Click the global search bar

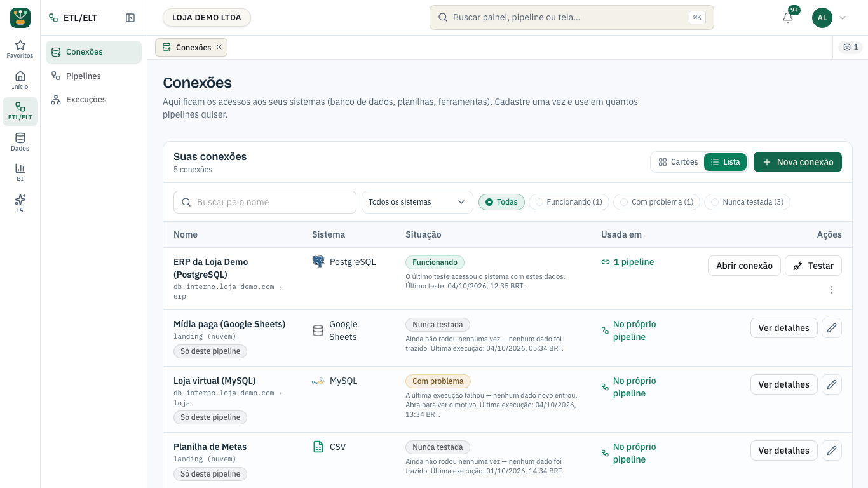coord(572,18)
